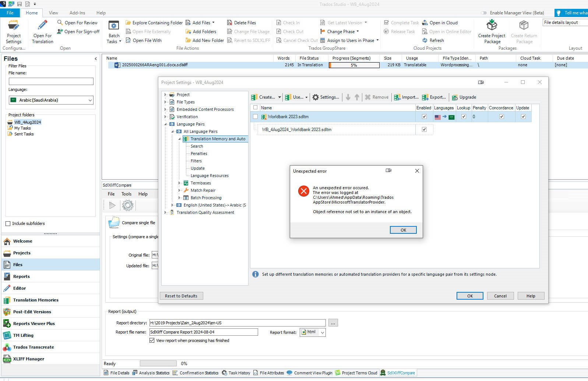Toggle checkbox for WB_4Aug2024_Worldbank 2023.sdltm
Image resolution: width=588 pixels, height=381 pixels.
pos(424,130)
